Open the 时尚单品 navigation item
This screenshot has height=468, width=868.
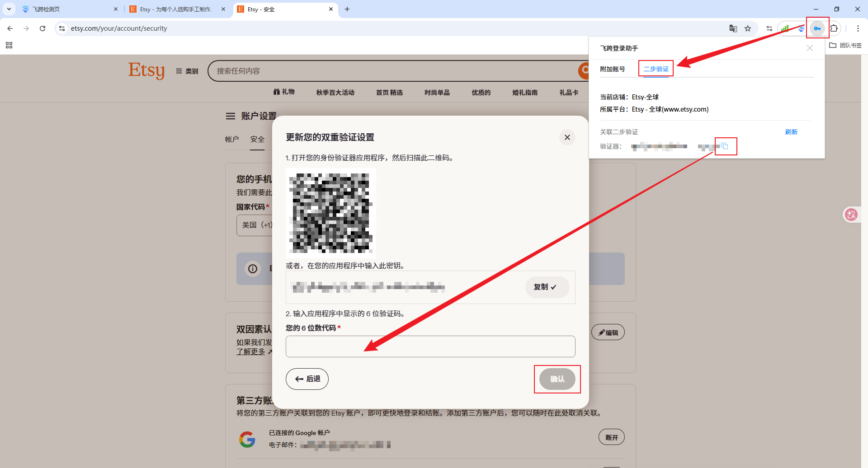(x=437, y=93)
